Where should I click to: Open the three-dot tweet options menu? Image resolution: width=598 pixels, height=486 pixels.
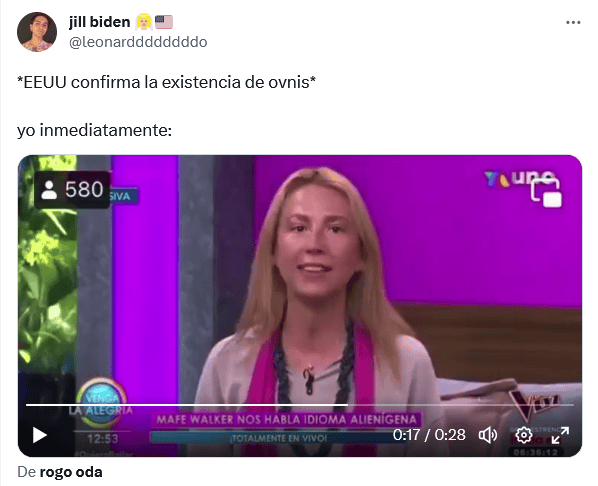coord(573,23)
